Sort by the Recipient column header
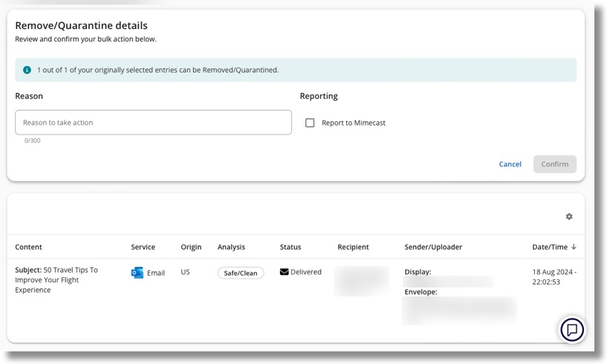The width and height of the screenshot is (607, 364). coord(353,247)
